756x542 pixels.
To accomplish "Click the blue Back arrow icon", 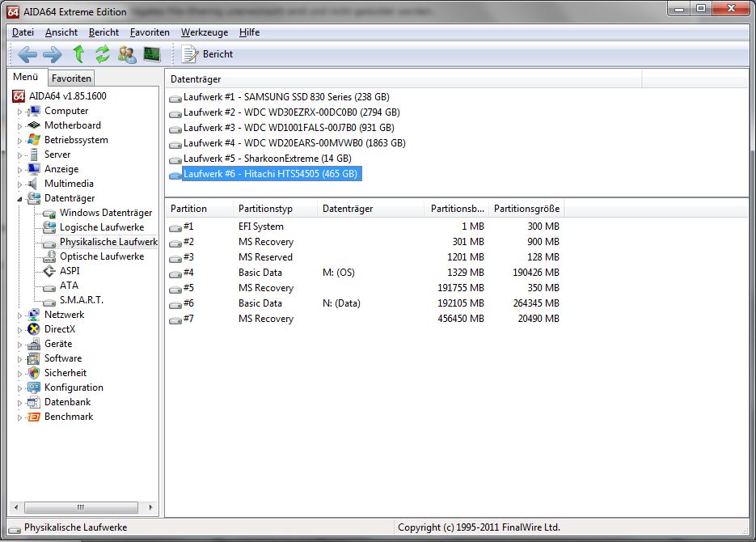I will [x=27, y=54].
